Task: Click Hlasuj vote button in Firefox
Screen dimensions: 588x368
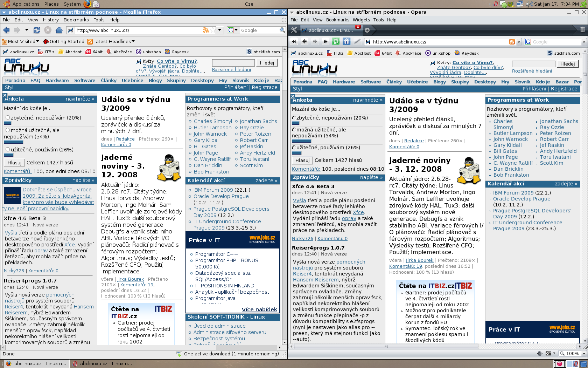Action: click(14, 163)
